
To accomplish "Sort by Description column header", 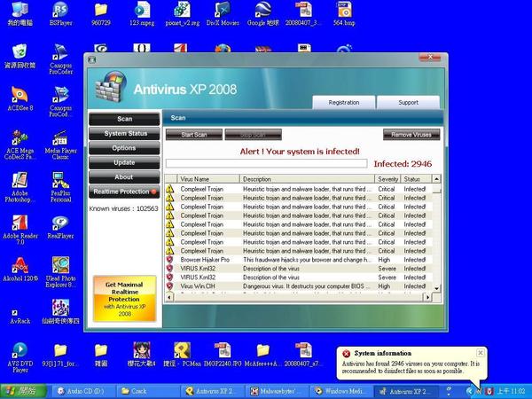I will pyautogui.click(x=307, y=179).
